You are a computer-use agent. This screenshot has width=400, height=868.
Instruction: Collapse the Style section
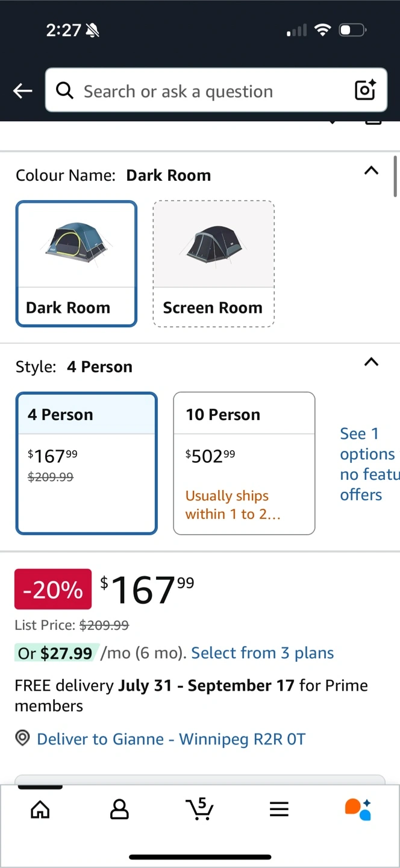(372, 362)
